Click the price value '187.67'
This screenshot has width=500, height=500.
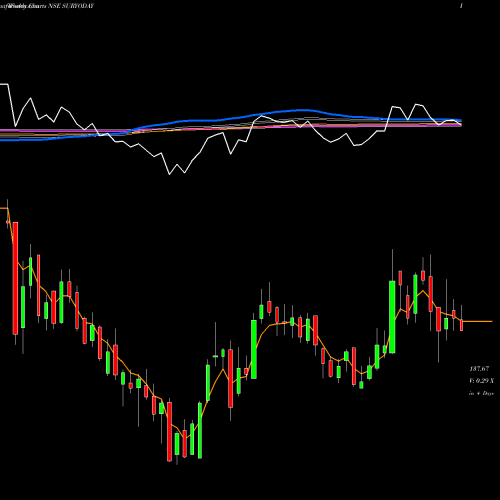click(479, 369)
